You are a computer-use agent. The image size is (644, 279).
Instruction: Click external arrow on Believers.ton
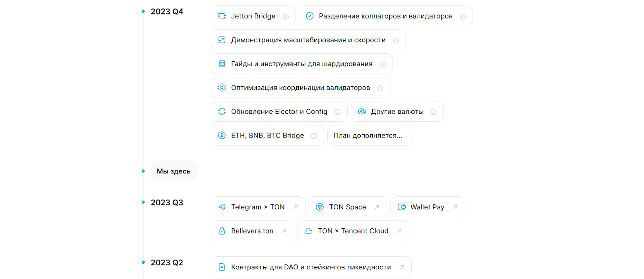tap(284, 231)
